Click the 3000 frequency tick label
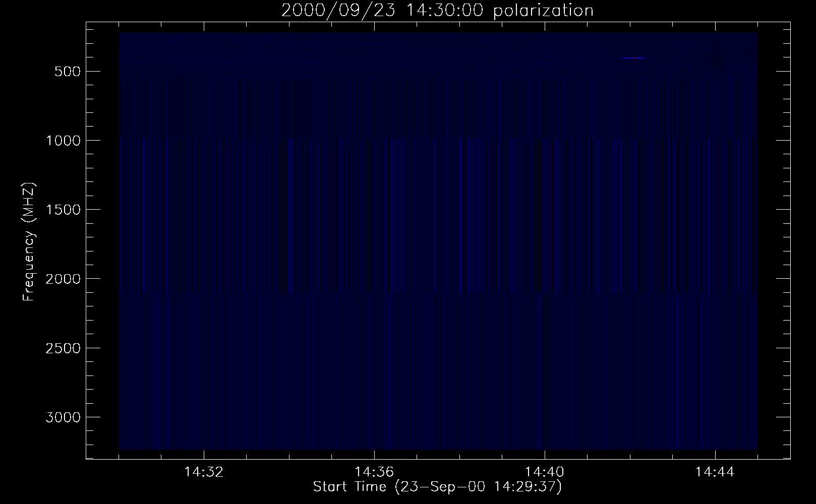816x504 pixels. coord(63,417)
